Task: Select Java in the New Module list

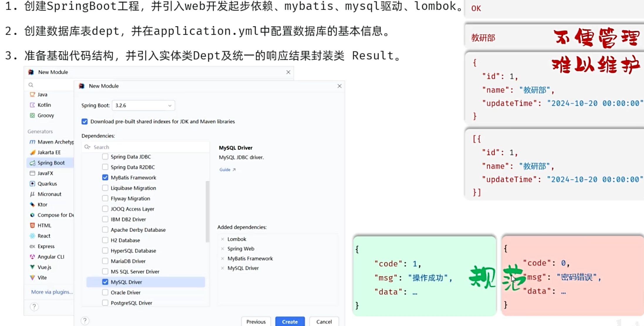Action: (x=50, y=94)
